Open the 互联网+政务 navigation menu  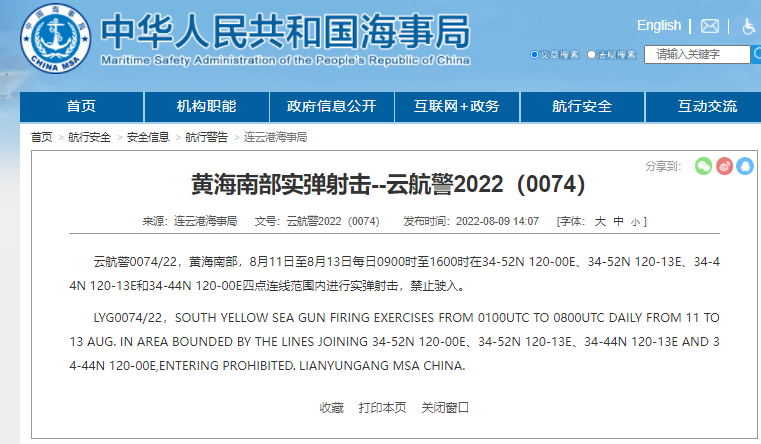tap(456, 106)
